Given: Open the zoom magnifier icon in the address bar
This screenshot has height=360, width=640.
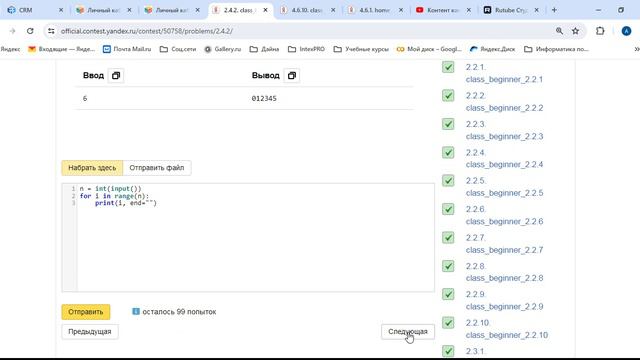Looking at the screenshot, I should pyautogui.click(x=559, y=31).
